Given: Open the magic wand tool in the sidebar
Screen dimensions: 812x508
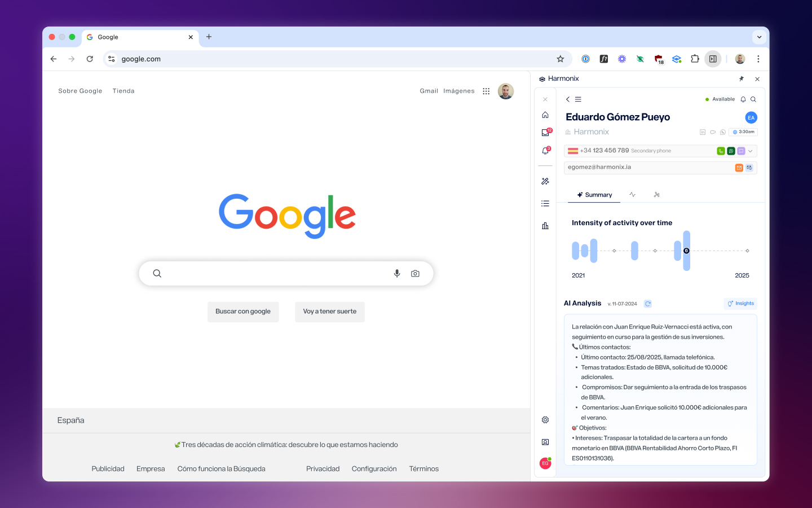Looking at the screenshot, I should (x=545, y=181).
